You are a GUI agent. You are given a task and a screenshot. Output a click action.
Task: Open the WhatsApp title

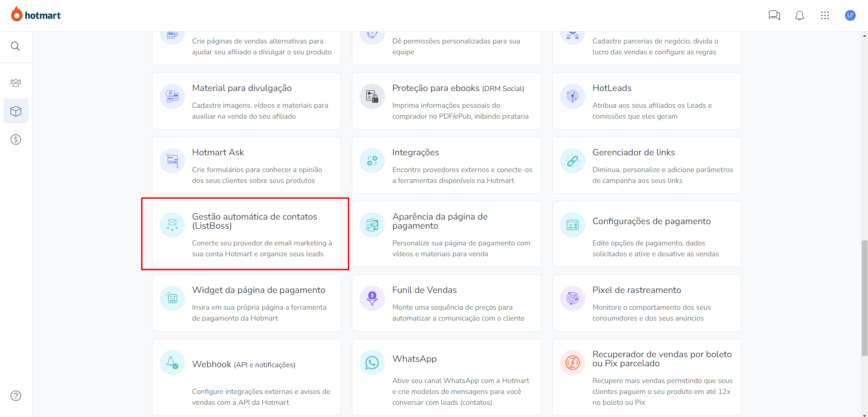(x=414, y=359)
